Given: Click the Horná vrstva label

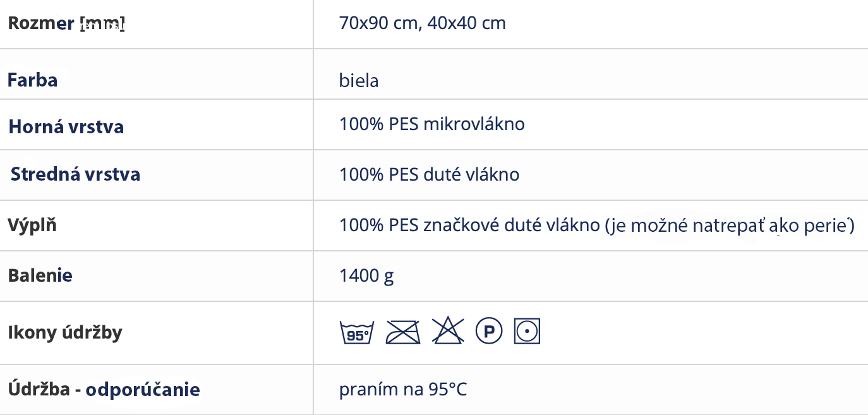Looking at the screenshot, I should pos(66,127).
